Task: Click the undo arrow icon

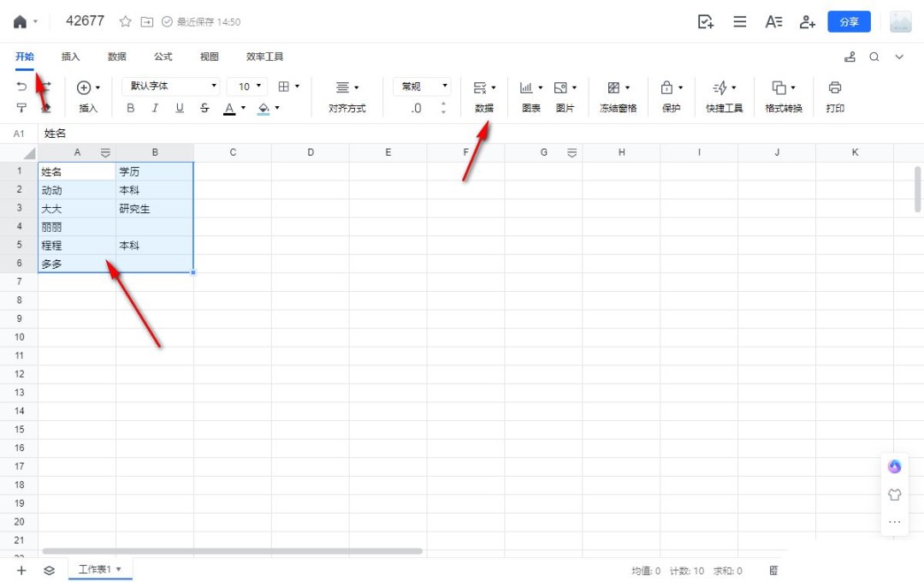Action: coord(19,86)
